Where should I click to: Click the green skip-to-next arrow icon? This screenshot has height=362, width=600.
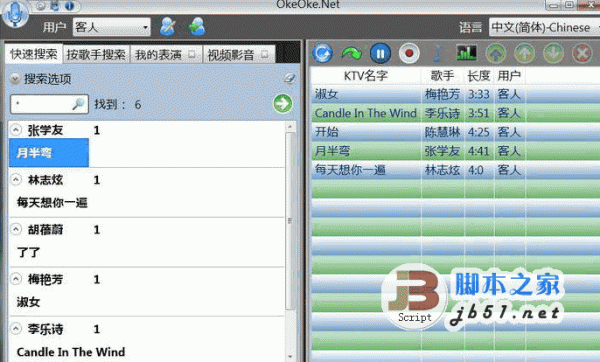(x=351, y=53)
